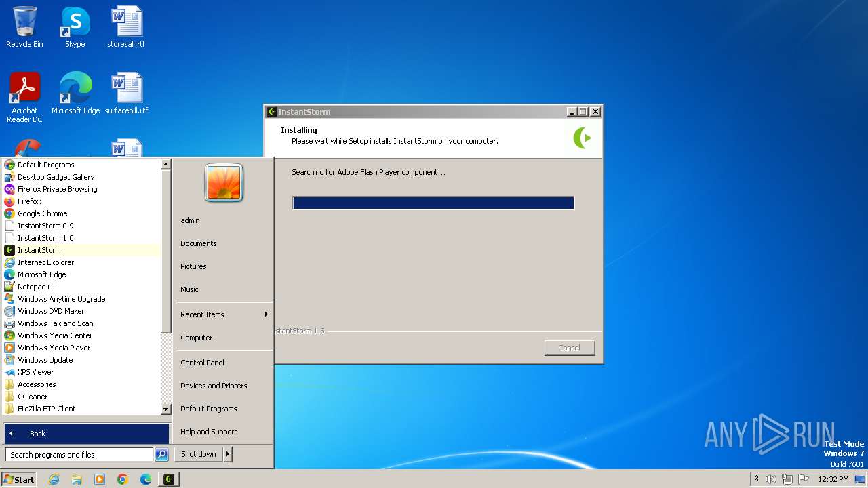Open the Microsoft Edge desktop shortcut
The height and width of the screenshot is (488, 868).
(x=75, y=93)
